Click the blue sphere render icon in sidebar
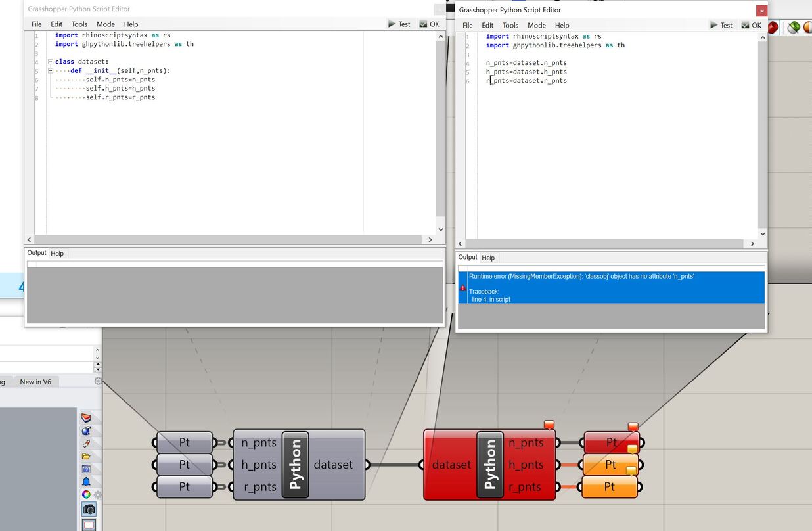 pyautogui.click(x=87, y=431)
